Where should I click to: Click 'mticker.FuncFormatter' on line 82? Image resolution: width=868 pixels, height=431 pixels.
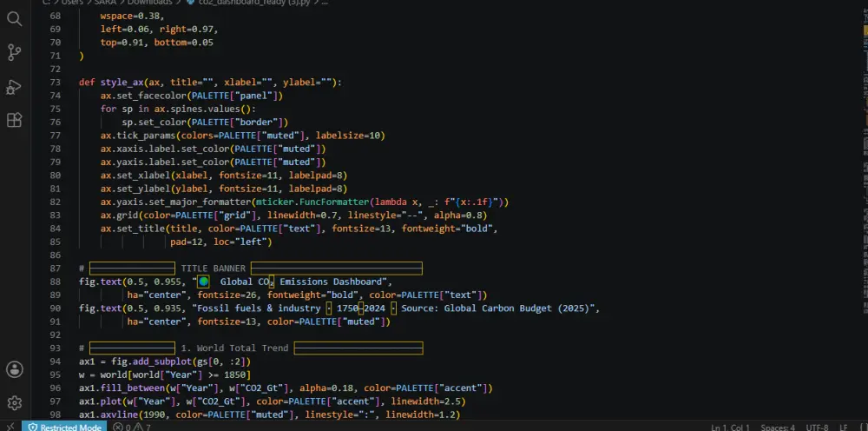[312, 202]
